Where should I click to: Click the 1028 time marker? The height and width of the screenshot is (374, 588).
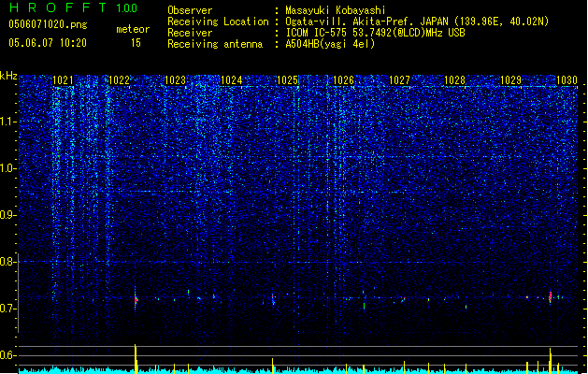click(x=455, y=80)
